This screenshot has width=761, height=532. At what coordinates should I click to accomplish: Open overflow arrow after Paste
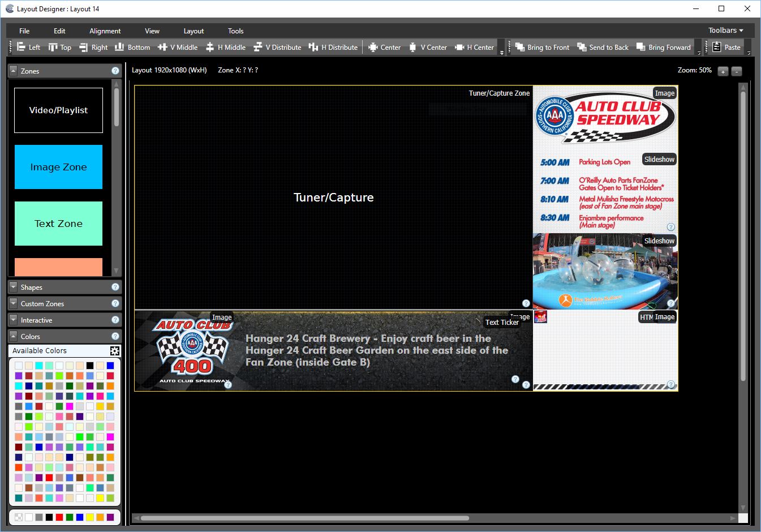(749, 52)
